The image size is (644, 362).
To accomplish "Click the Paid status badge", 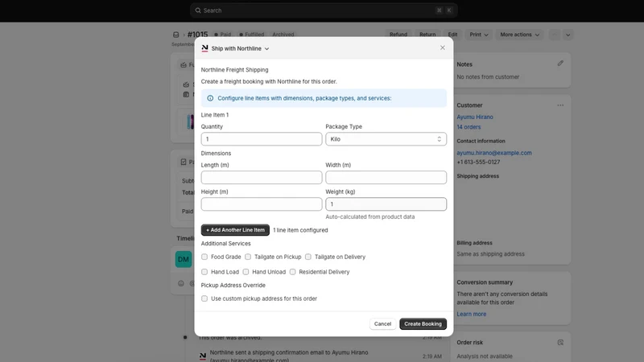I will pos(223,35).
